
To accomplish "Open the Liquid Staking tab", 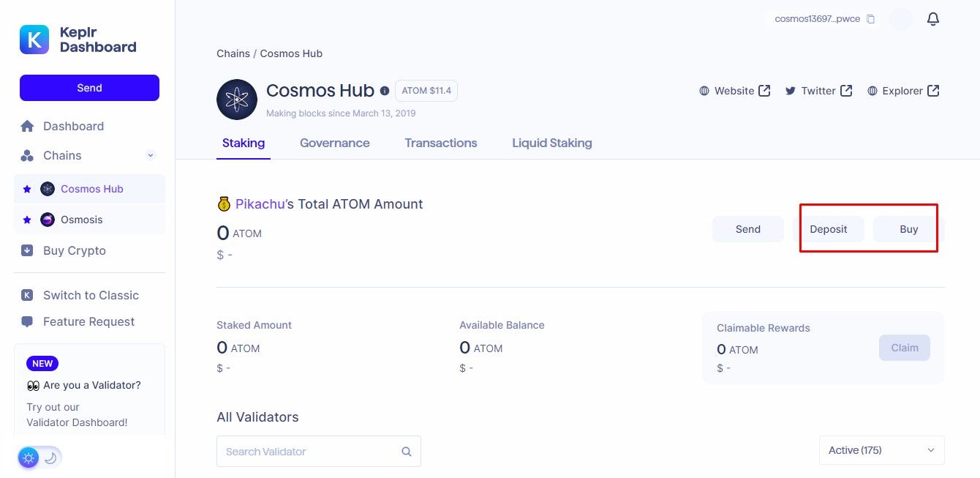I will pos(552,143).
